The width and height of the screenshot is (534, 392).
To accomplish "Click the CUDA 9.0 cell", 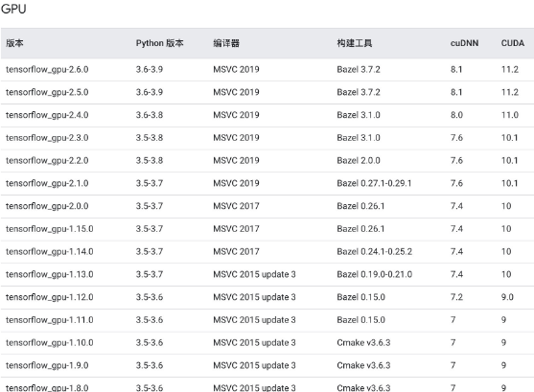I will [507, 297].
